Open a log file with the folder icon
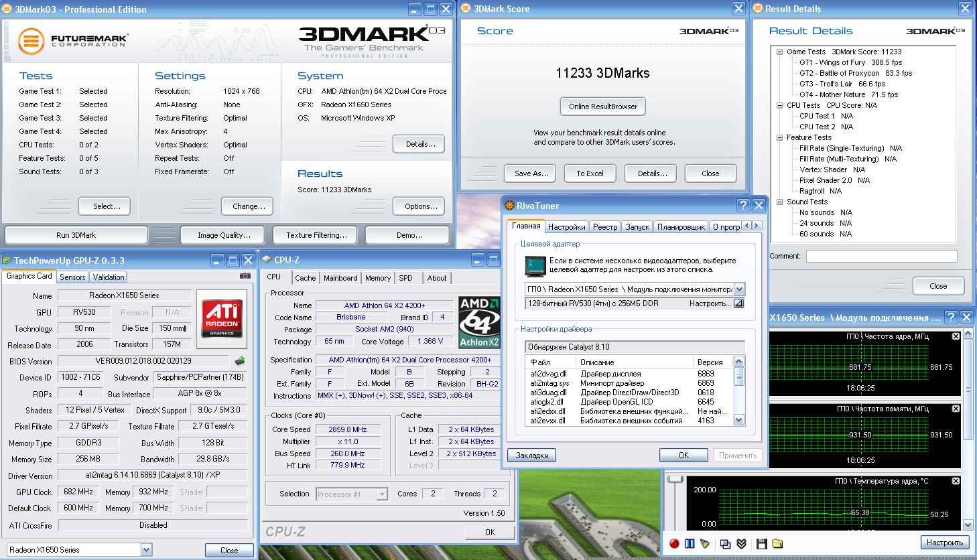The height and width of the screenshot is (560, 977). [x=777, y=543]
